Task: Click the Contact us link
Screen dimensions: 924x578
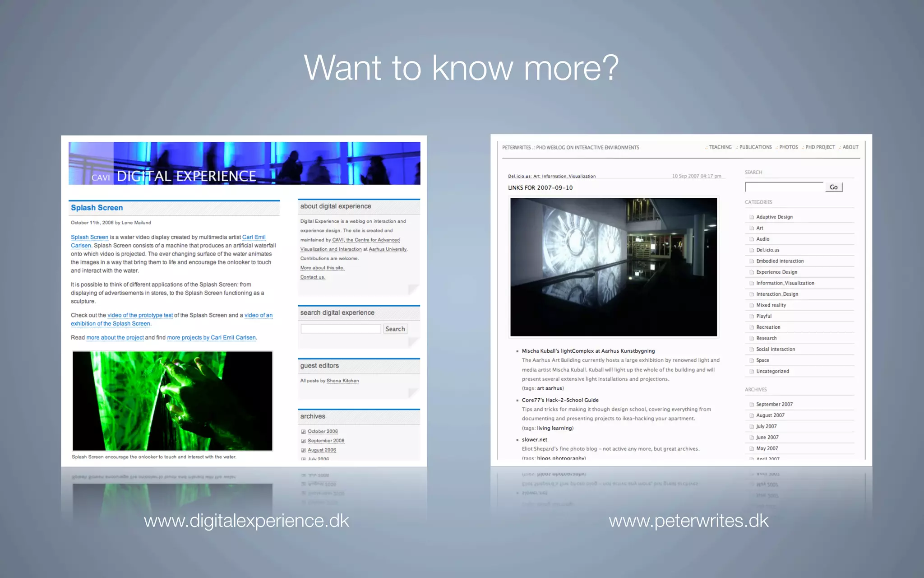Action: 312,277
